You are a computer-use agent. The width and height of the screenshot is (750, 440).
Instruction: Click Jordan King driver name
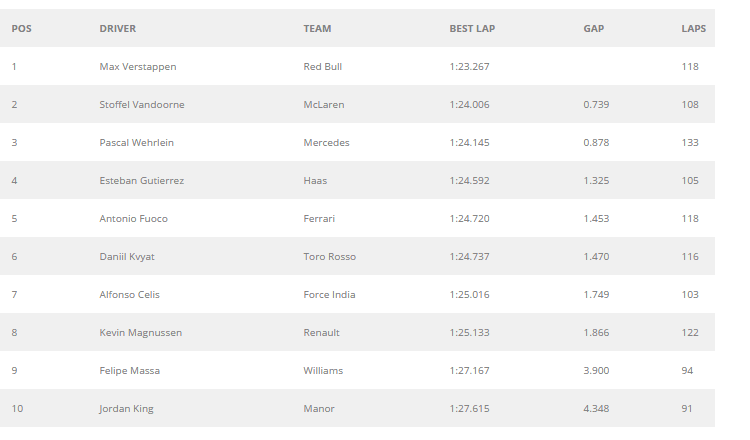click(127, 409)
